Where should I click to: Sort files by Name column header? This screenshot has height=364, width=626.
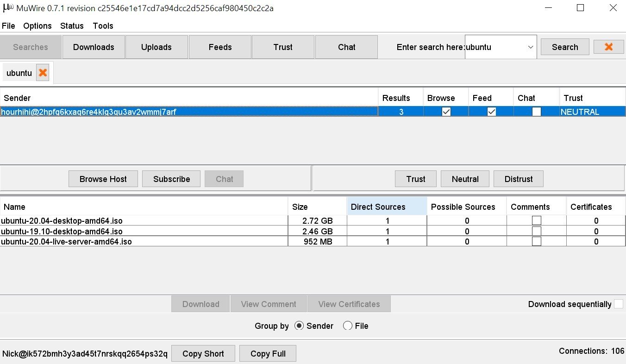pyautogui.click(x=144, y=207)
